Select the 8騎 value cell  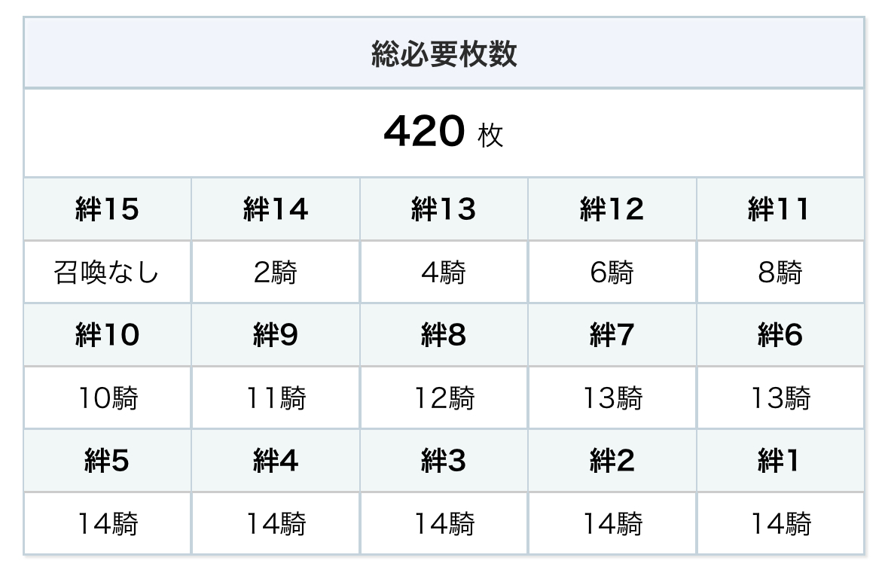[x=780, y=272]
